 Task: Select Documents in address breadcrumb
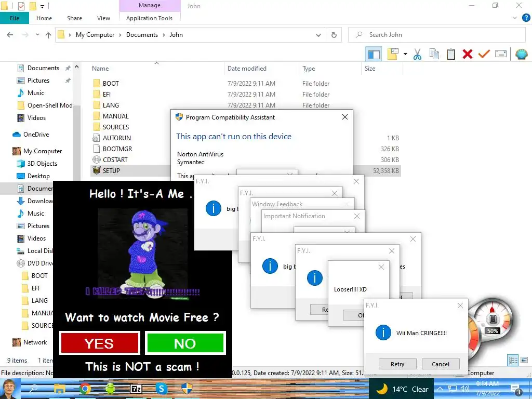click(142, 35)
